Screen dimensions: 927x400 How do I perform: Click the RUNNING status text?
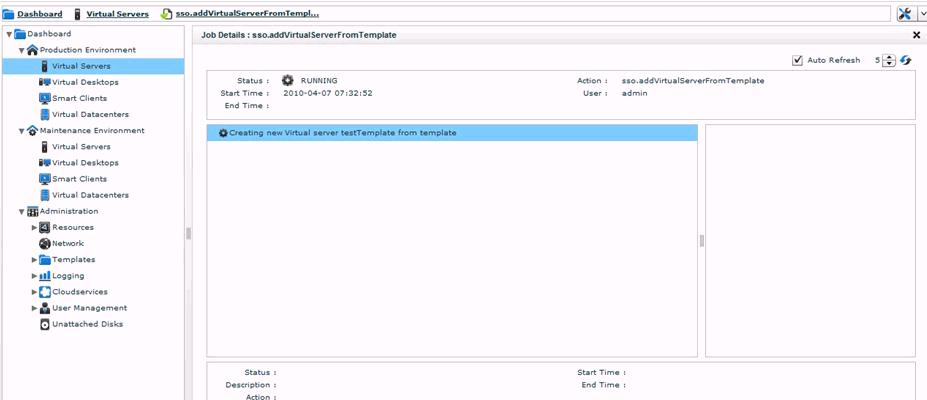pyautogui.click(x=319, y=80)
